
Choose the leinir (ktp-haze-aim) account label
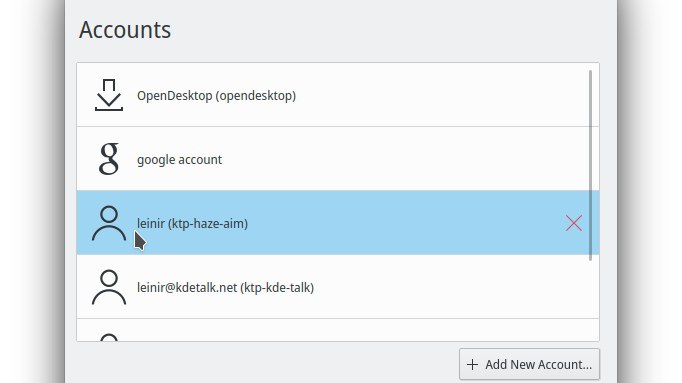tap(192, 223)
